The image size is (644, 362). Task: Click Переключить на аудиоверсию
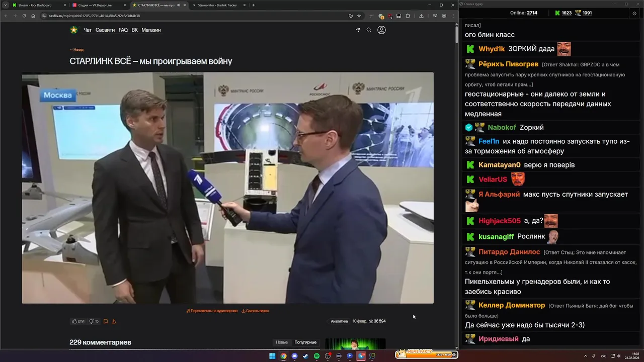pos(212,311)
